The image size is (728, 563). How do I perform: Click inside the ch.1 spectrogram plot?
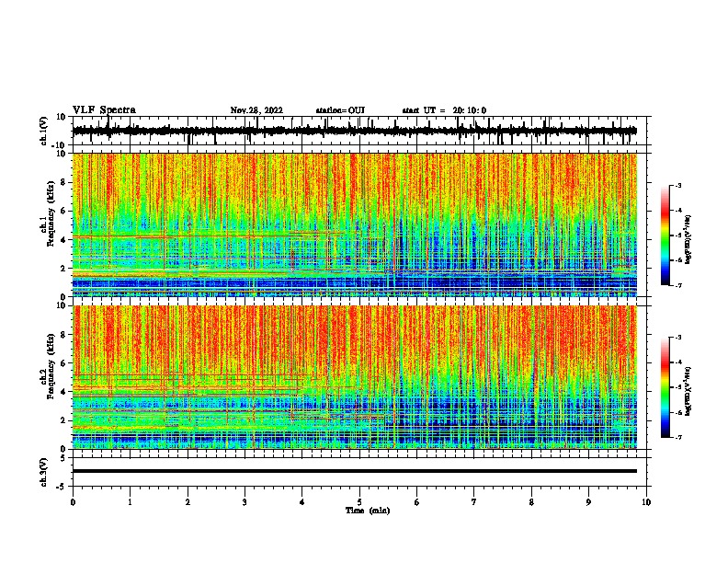(x=354, y=224)
